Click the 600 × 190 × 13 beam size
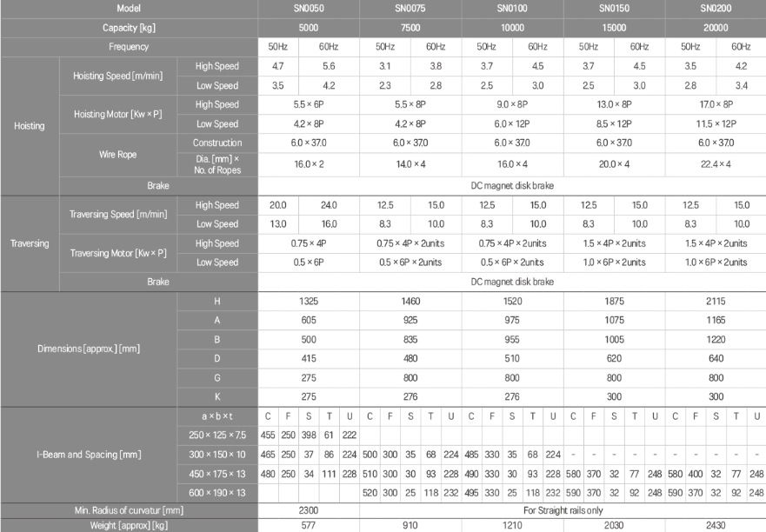The height and width of the screenshot is (532, 766). click(218, 491)
